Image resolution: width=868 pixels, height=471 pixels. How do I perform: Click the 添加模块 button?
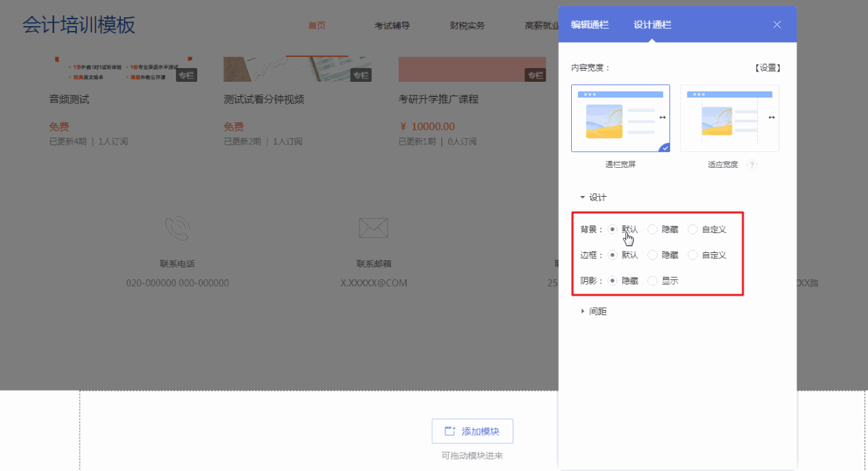(472, 431)
